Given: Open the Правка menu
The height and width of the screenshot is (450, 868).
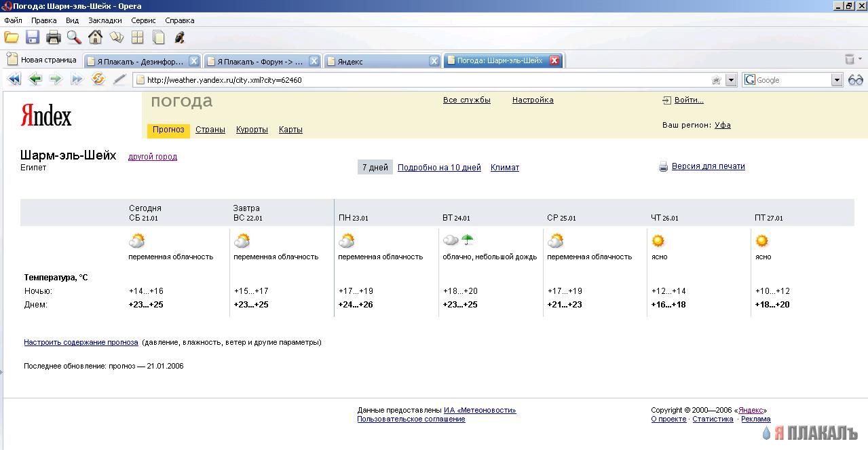Looking at the screenshot, I should tap(44, 20).
